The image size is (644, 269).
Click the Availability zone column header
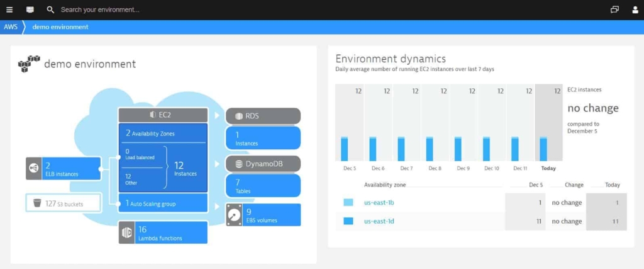(385, 185)
